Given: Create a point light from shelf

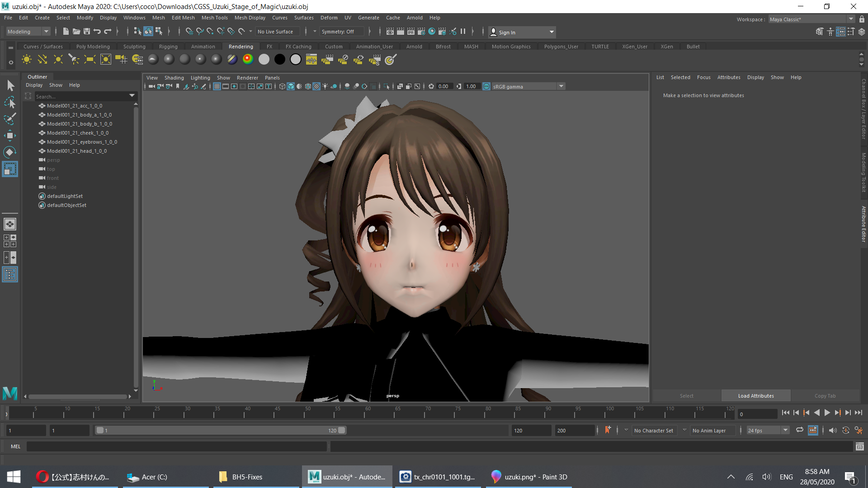Looking at the screenshot, I should tap(58, 59).
